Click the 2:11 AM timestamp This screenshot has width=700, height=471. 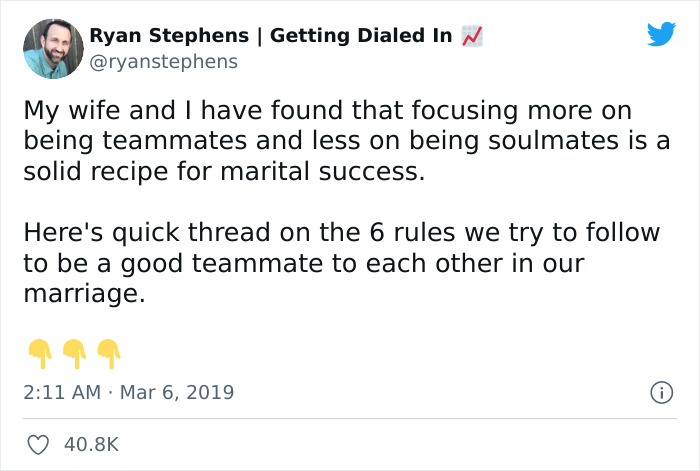(62, 392)
